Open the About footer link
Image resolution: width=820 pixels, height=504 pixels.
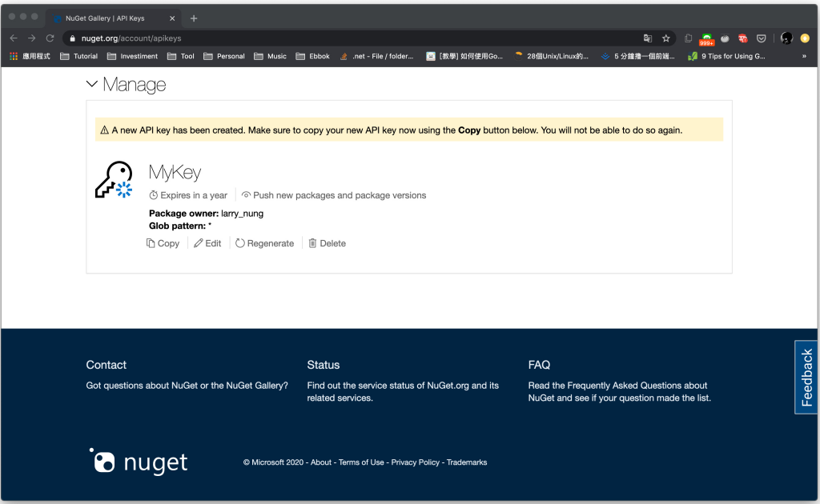coord(321,462)
